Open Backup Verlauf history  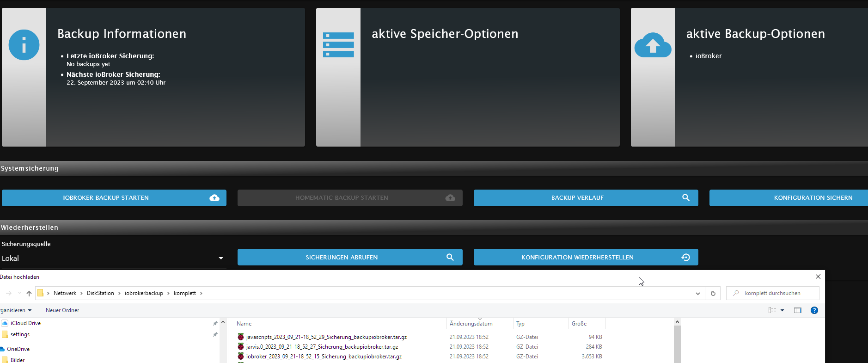[x=586, y=198]
